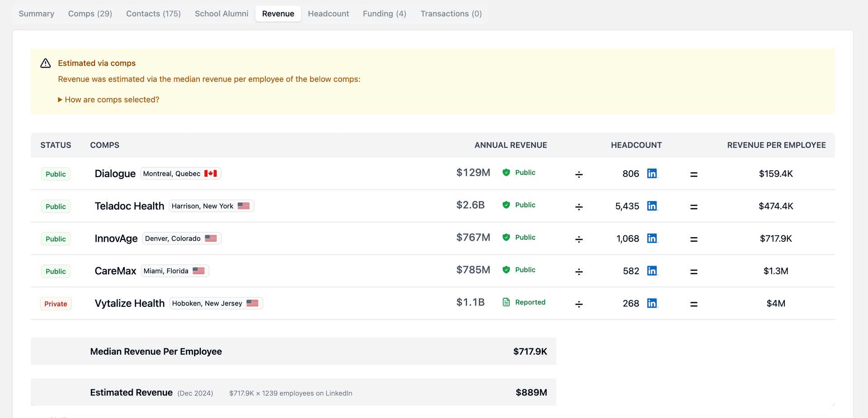This screenshot has width=868, height=418.
Task: Click the Montreal, Quebec location tag
Action: (x=180, y=174)
